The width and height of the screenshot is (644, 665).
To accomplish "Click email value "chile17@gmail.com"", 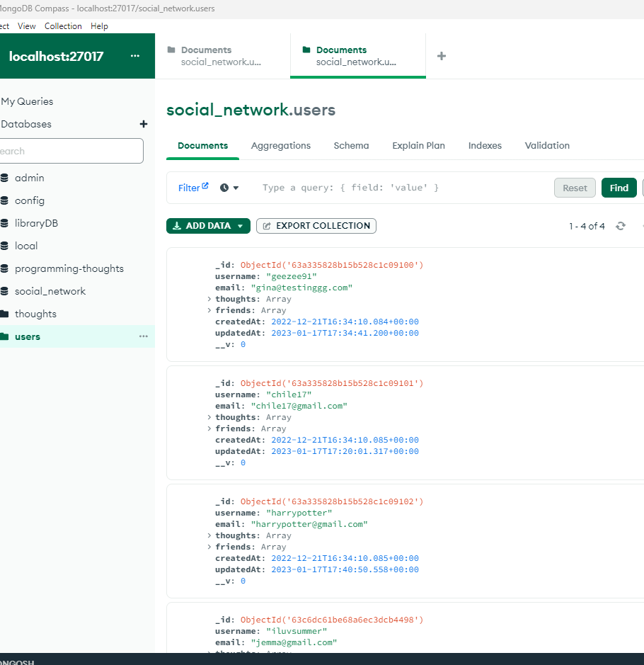I will pyautogui.click(x=299, y=406).
